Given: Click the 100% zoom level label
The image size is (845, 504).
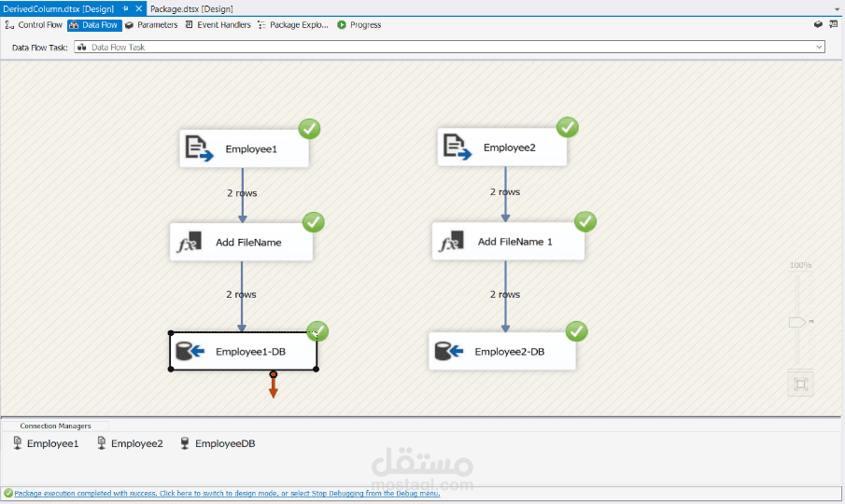Looking at the screenshot, I should (x=800, y=265).
